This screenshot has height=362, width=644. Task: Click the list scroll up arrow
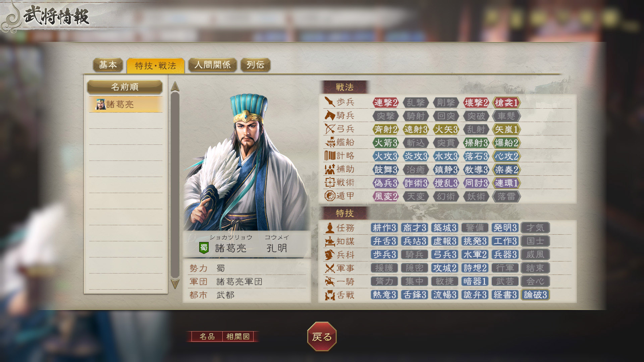175,87
